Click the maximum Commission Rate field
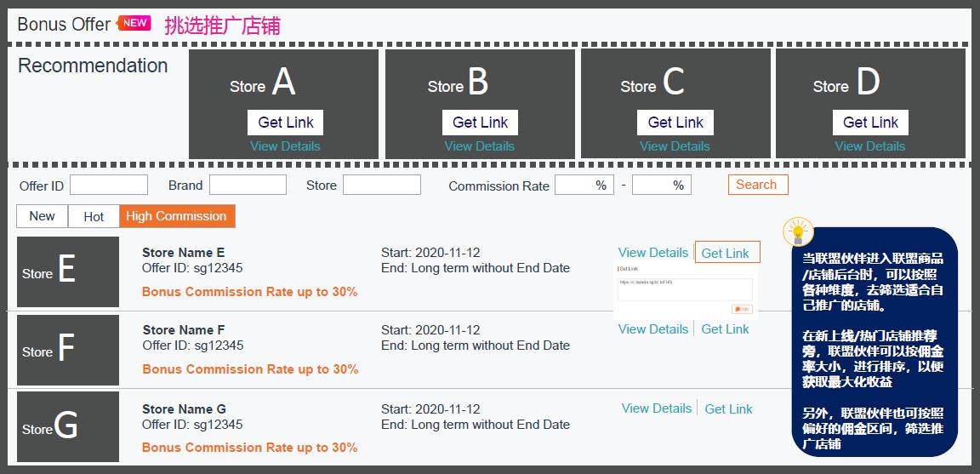Image resolution: width=980 pixels, height=474 pixels. point(661,185)
